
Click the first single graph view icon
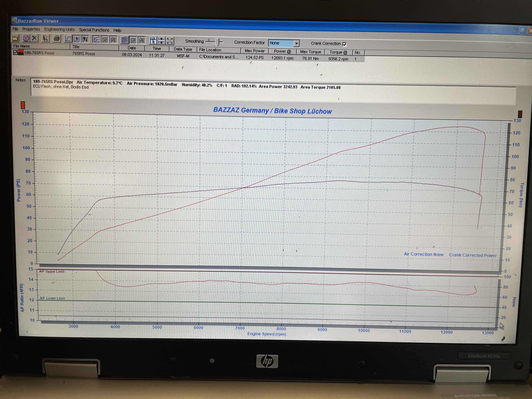point(68,39)
